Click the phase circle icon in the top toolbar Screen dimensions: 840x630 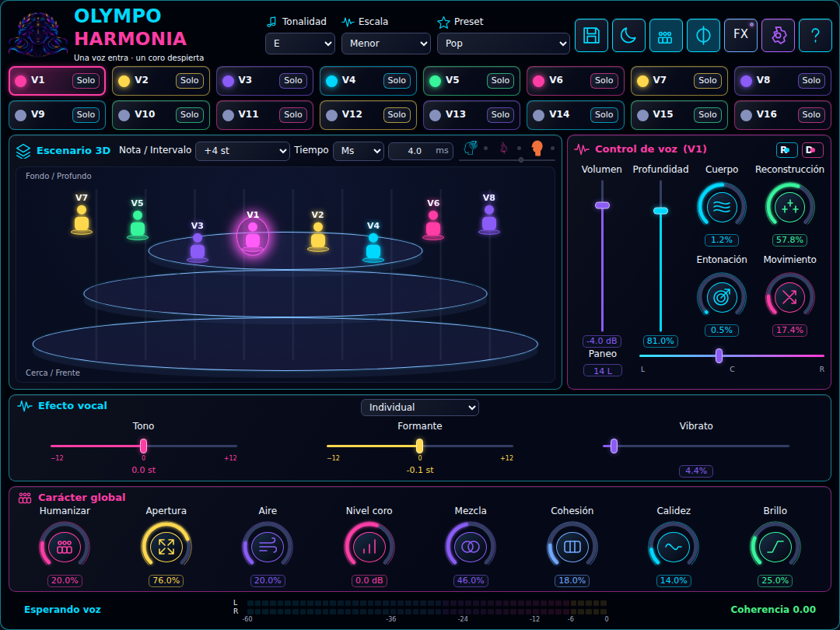[703, 35]
